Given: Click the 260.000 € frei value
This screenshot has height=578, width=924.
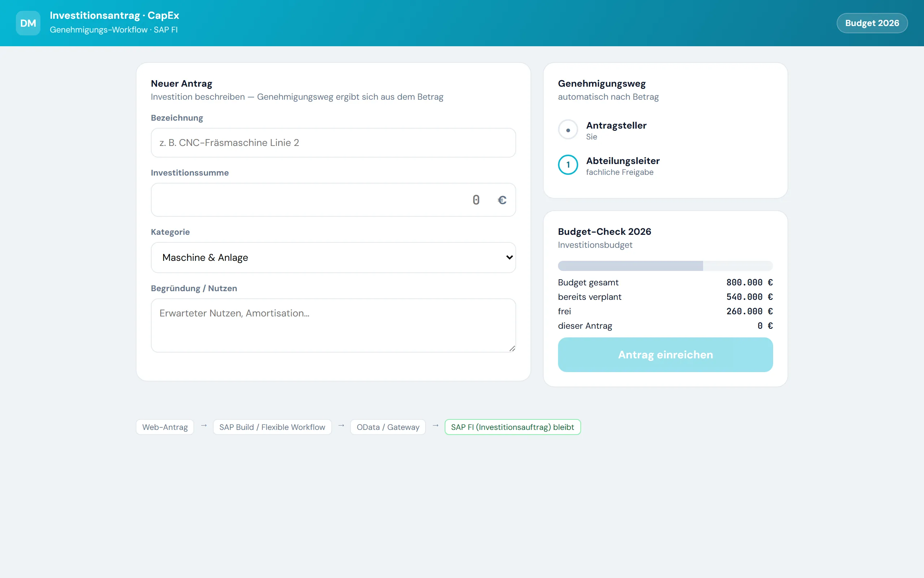Looking at the screenshot, I should (x=749, y=311).
